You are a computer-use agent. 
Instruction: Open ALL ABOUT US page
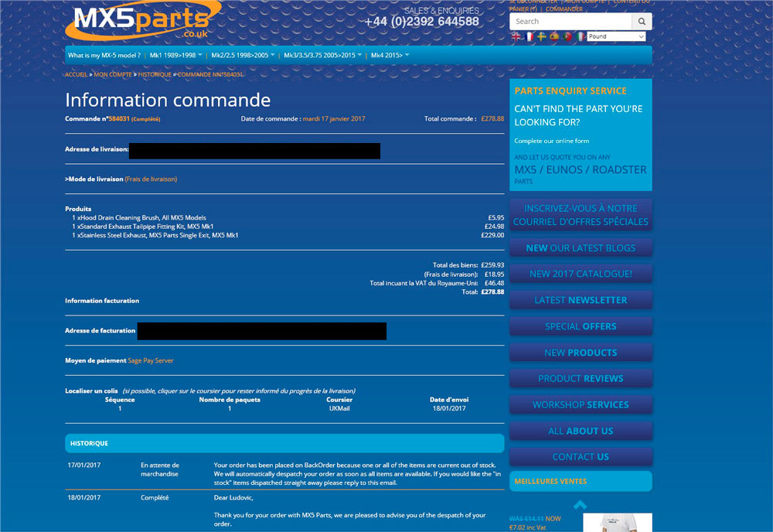click(581, 431)
